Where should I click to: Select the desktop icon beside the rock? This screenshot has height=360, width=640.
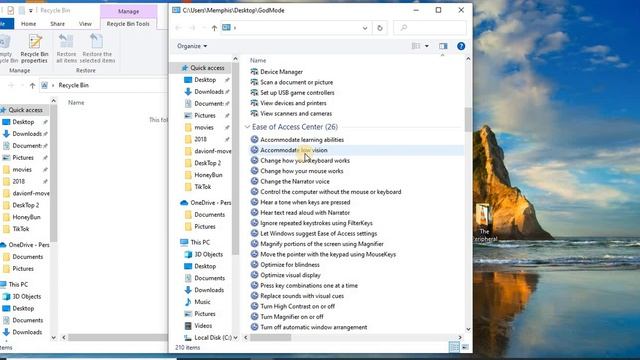pos(484,223)
